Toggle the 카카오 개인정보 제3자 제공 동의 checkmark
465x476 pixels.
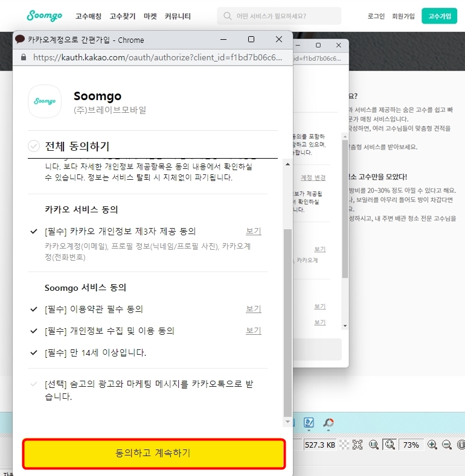click(34, 231)
